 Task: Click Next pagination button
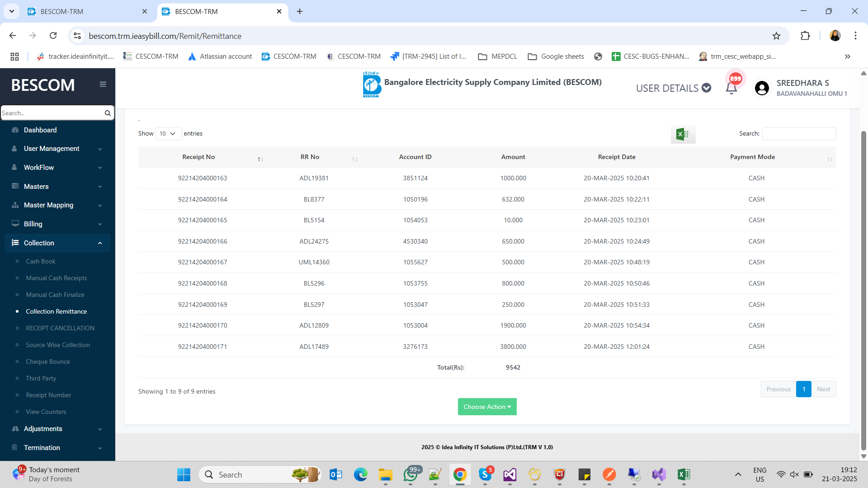pyautogui.click(x=824, y=389)
